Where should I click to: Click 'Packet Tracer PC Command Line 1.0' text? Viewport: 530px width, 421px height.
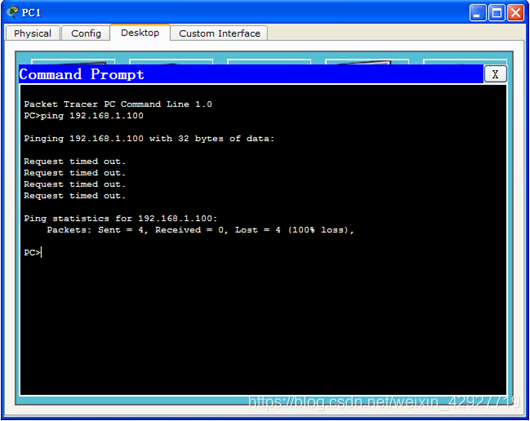(x=118, y=104)
